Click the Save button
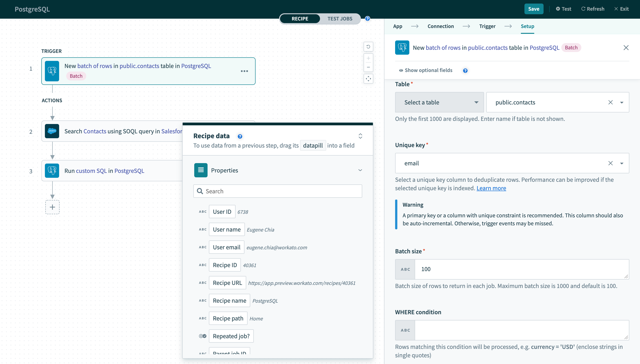640x364 pixels. [533, 9]
